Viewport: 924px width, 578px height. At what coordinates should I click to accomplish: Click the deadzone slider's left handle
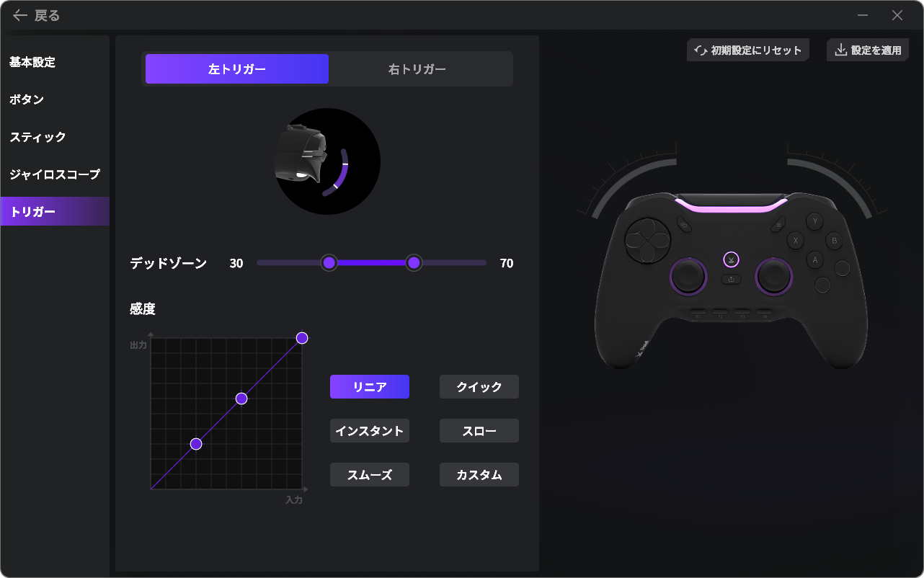point(329,263)
